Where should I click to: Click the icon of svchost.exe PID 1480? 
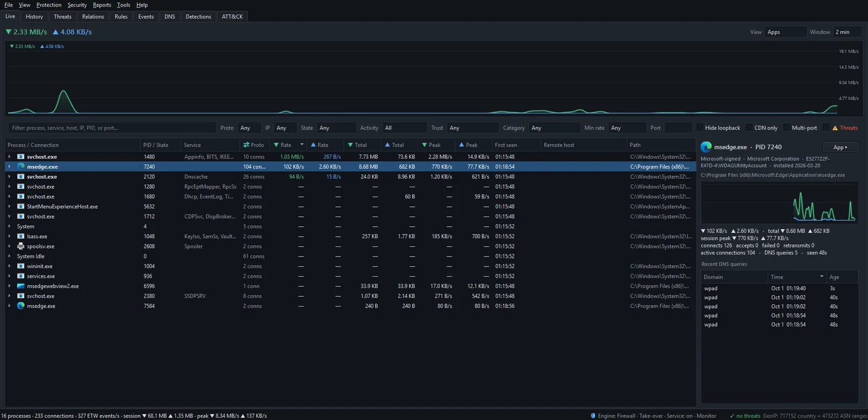[21, 157]
